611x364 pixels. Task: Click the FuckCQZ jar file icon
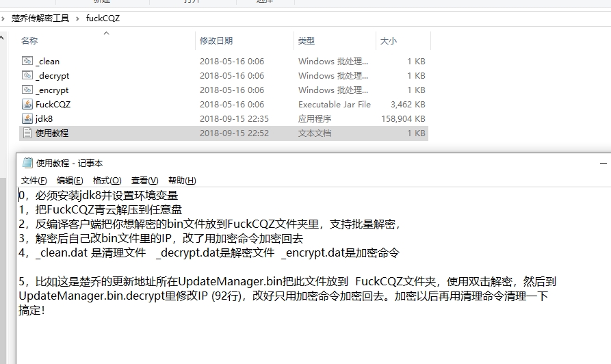(27, 104)
